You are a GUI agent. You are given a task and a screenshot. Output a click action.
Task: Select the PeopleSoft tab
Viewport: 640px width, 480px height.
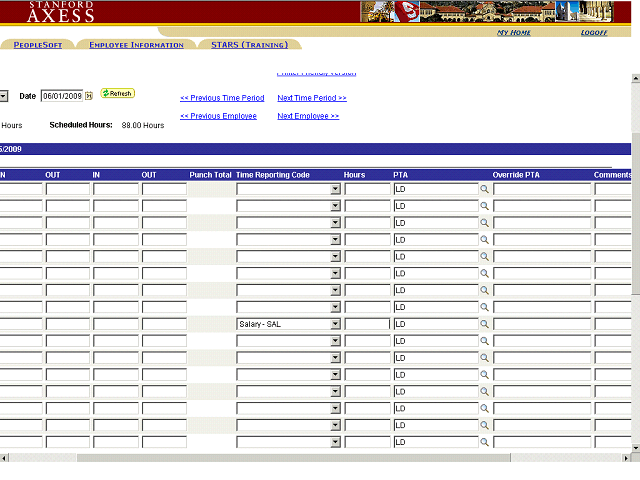[38, 45]
